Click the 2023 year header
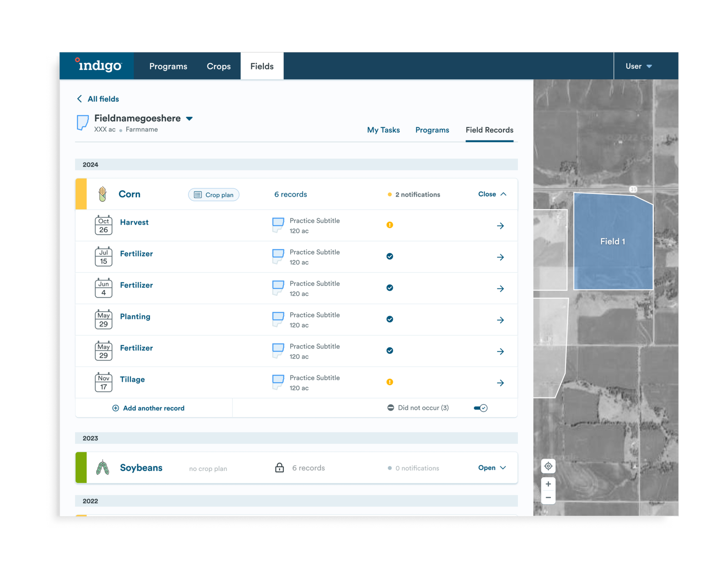The width and height of the screenshot is (728, 577). click(296, 438)
